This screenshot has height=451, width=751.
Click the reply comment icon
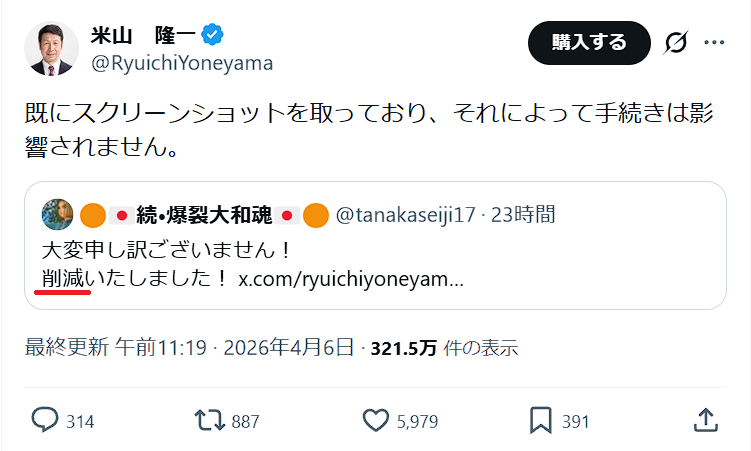45,421
